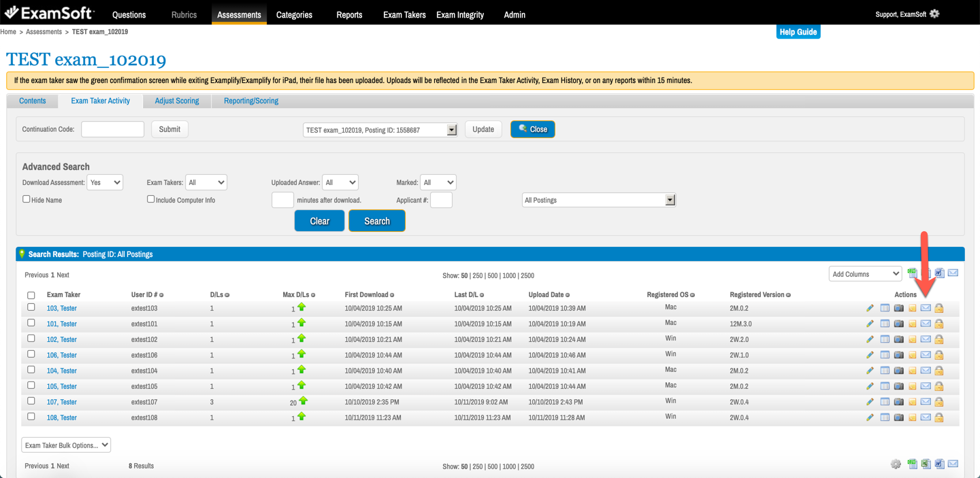Click the green up arrow for extest105
Image resolution: width=980 pixels, height=478 pixels.
301,386
